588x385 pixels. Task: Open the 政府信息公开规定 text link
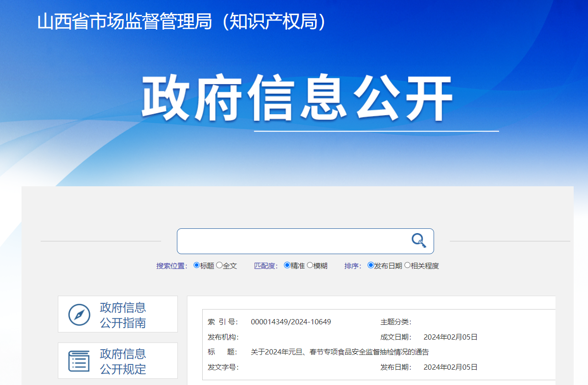click(x=123, y=361)
